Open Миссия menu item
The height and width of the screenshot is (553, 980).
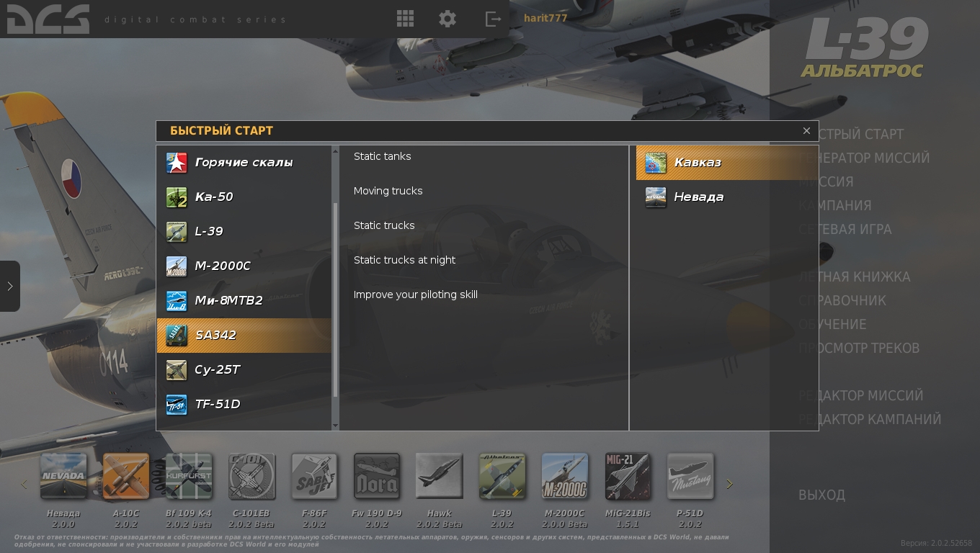pos(826,181)
